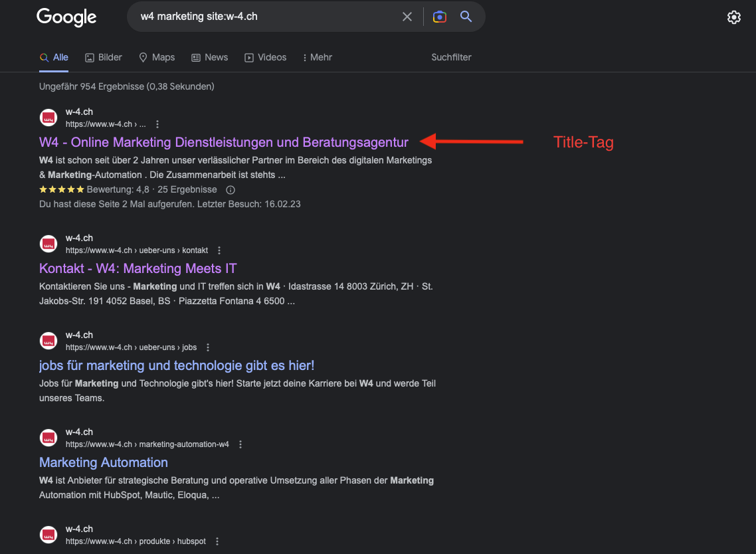Switch to the Videos tab
Screen dimensions: 756x554
click(266, 57)
